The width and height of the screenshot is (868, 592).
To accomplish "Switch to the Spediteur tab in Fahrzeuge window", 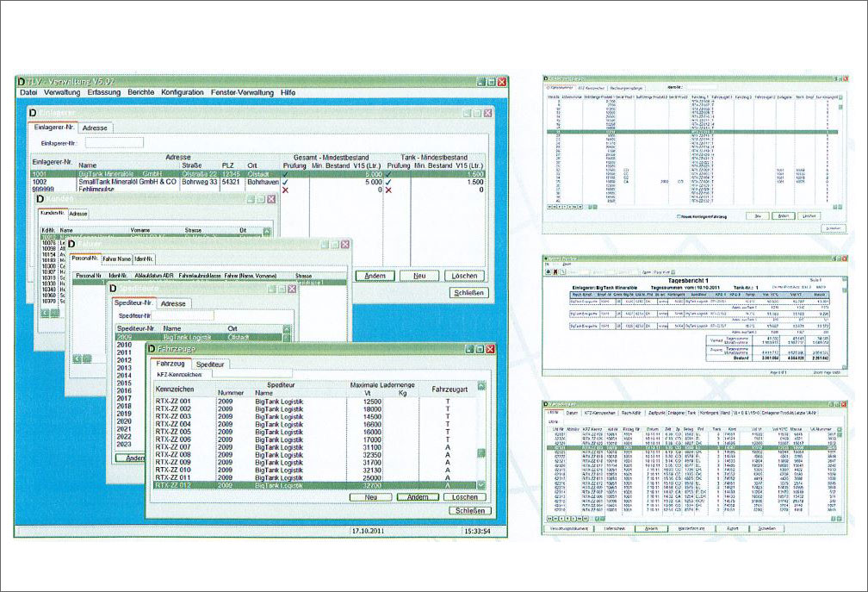I will [210, 365].
